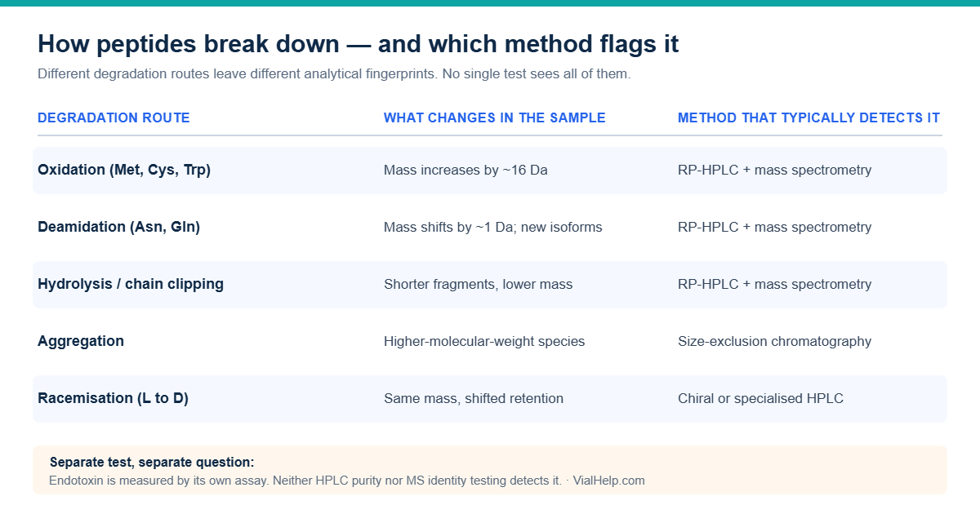Click the subtitle about analytical fingerprints

coord(334,74)
